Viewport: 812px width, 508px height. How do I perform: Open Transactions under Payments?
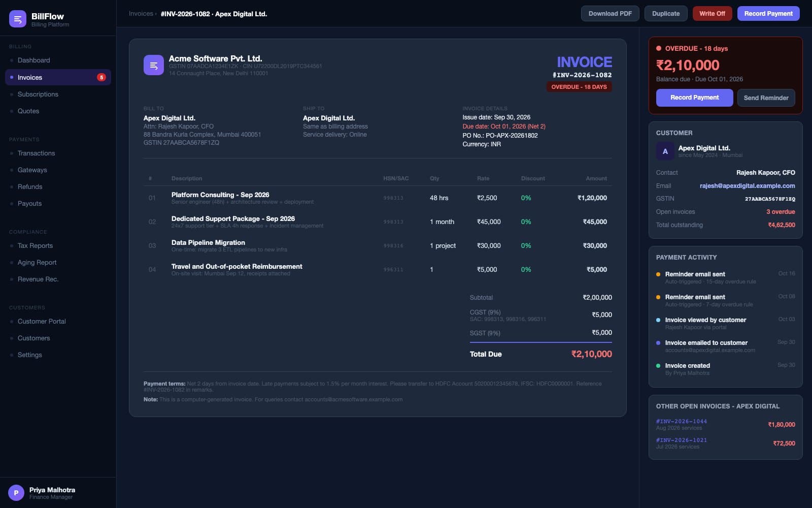click(58, 153)
